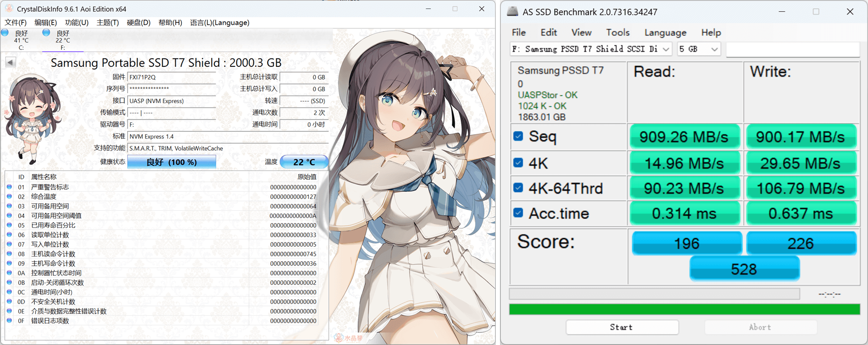Image resolution: width=868 pixels, height=345 pixels.
Task: Click status dot for attribute 0B 启动-关闭循环次数
Action: coord(9,282)
